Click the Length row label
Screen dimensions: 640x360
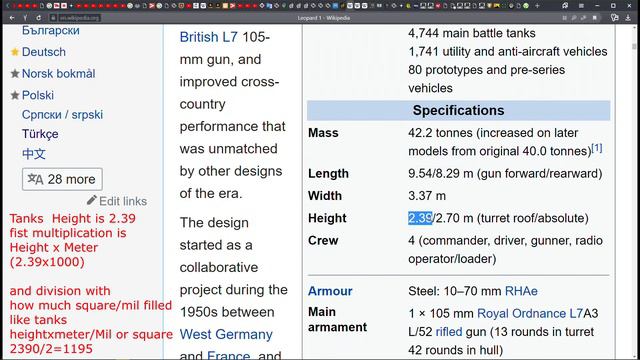point(329,174)
